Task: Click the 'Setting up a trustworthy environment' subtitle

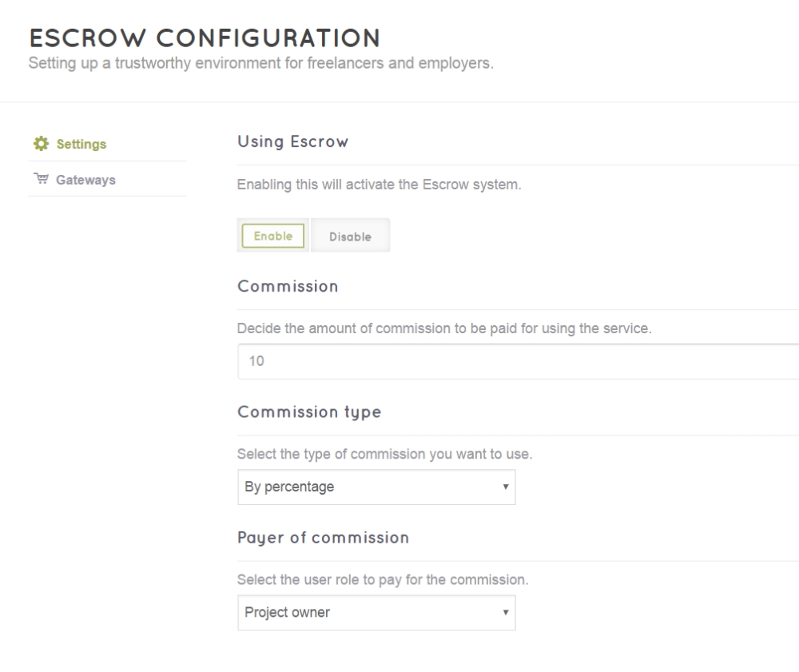Action: click(x=260, y=63)
